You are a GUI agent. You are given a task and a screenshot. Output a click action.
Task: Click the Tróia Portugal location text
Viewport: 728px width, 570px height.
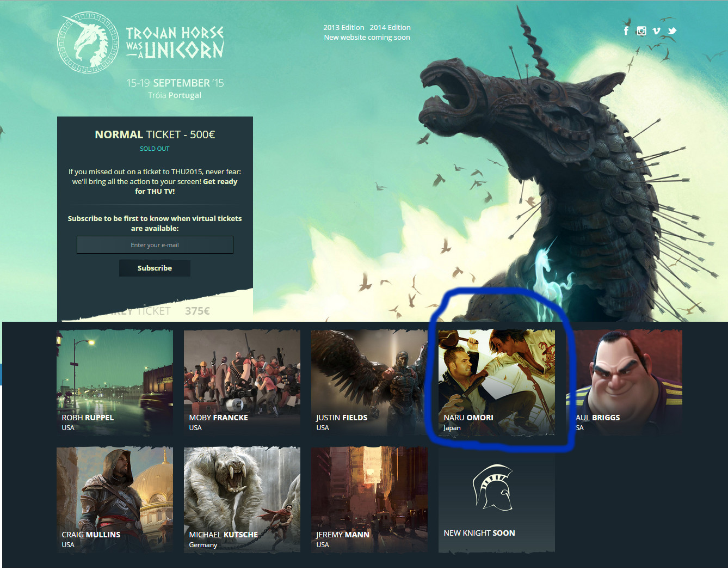175,95
